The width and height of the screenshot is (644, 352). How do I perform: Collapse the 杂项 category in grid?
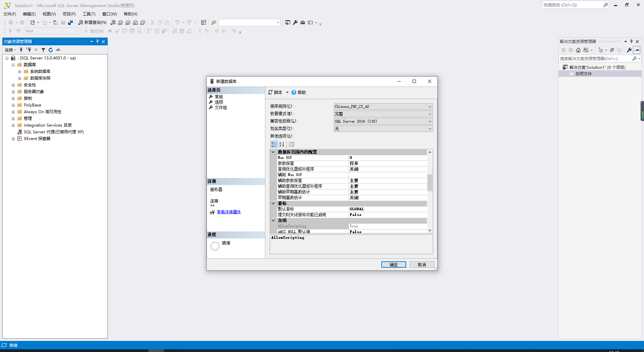click(x=273, y=220)
